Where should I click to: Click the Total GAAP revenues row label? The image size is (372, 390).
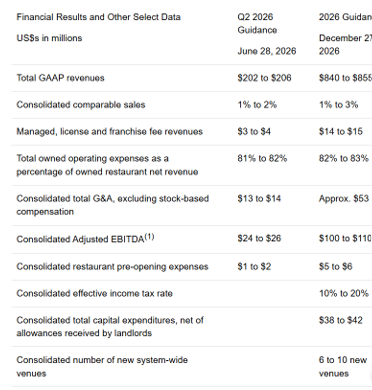60,78
